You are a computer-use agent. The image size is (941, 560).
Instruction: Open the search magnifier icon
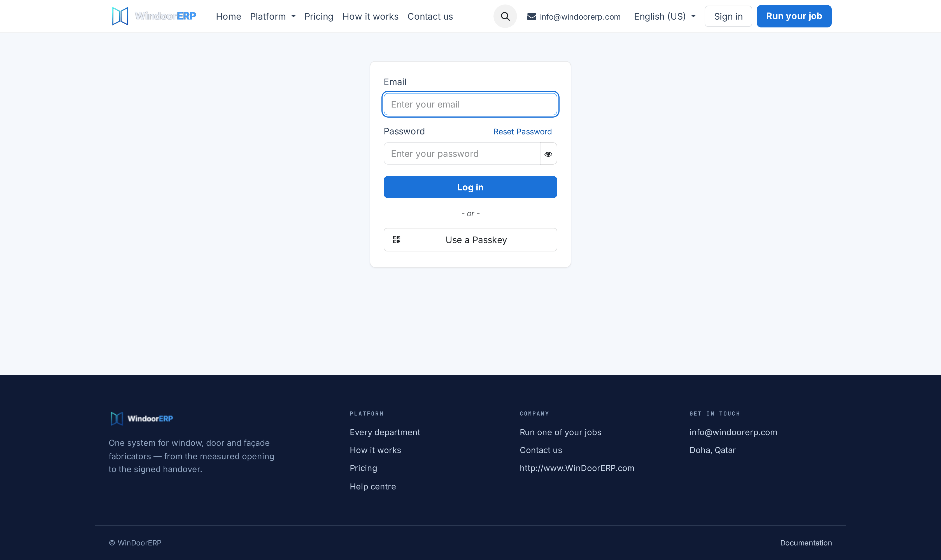(x=505, y=16)
